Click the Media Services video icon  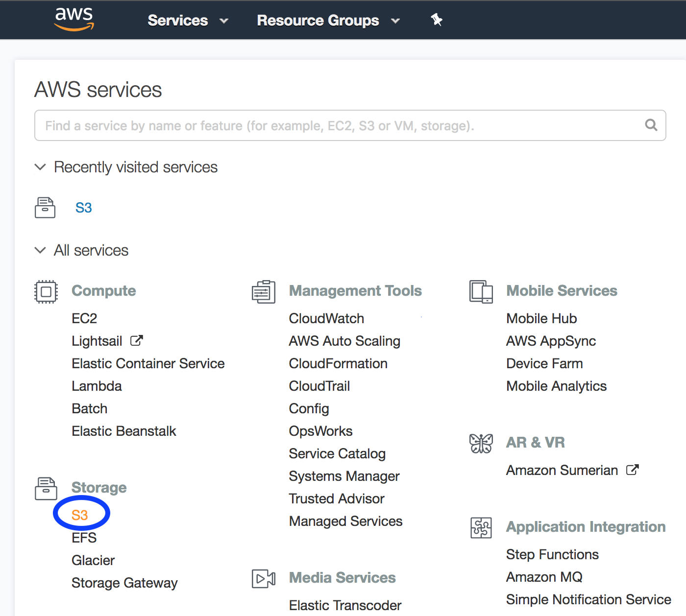point(264,579)
